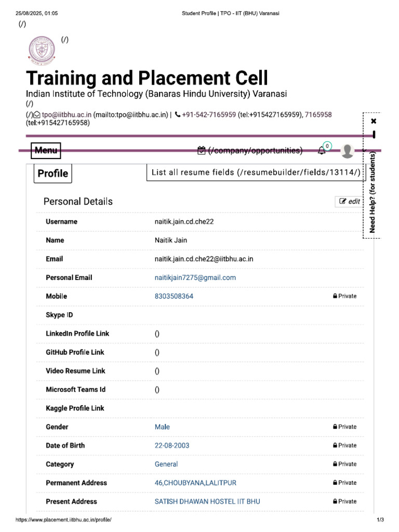Click the Personal Details section heading
The height and width of the screenshot is (532, 399).
(x=78, y=202)
